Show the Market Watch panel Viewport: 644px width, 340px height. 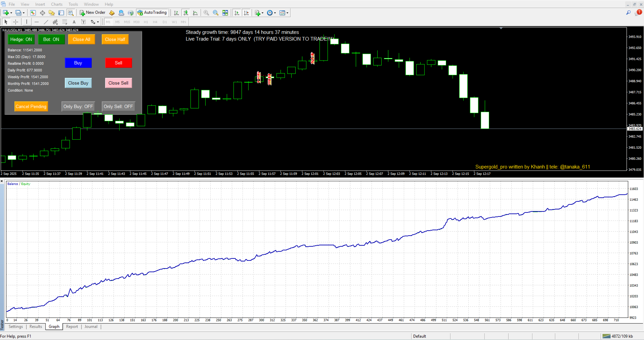(33, 13)
